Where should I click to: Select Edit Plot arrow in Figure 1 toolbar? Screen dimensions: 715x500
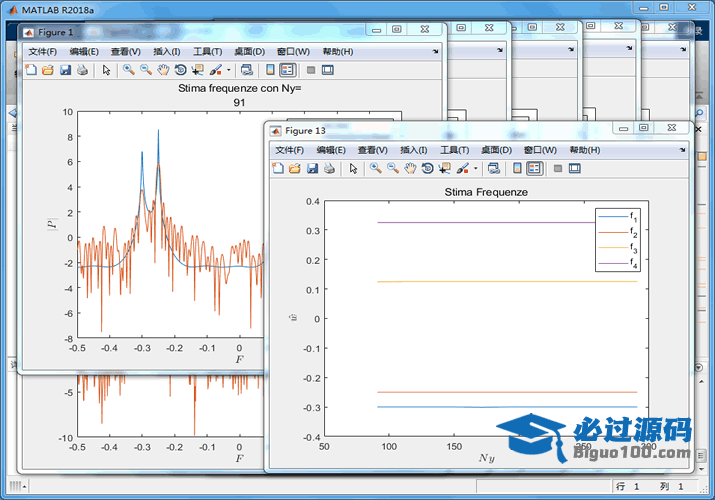click(x=106, y=70)
